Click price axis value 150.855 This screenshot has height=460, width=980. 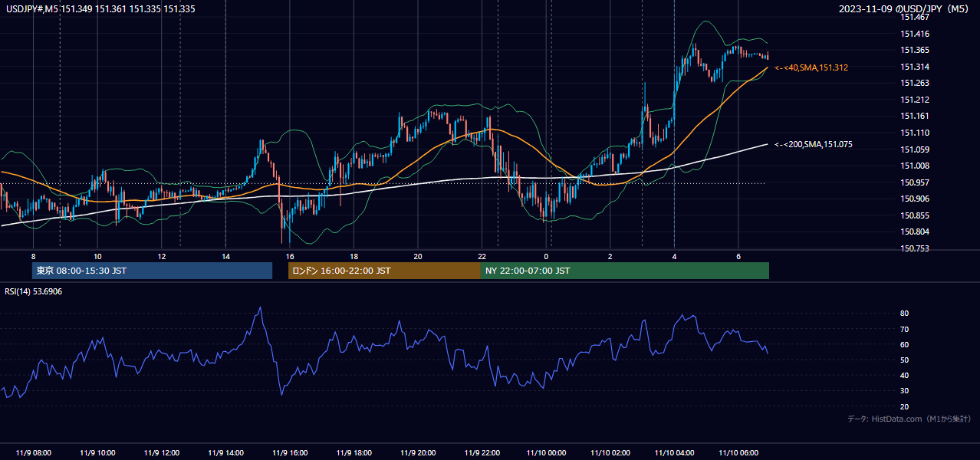(914, 215)
